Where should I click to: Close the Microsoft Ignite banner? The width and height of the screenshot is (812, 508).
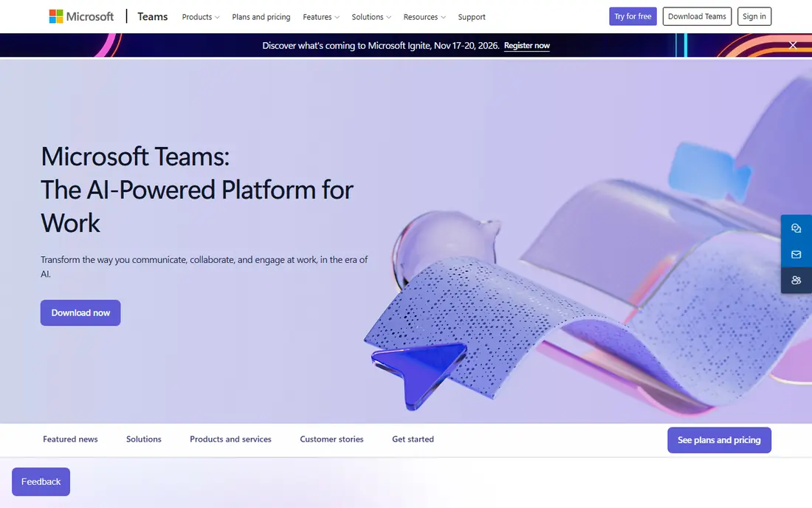coord(793,45)
